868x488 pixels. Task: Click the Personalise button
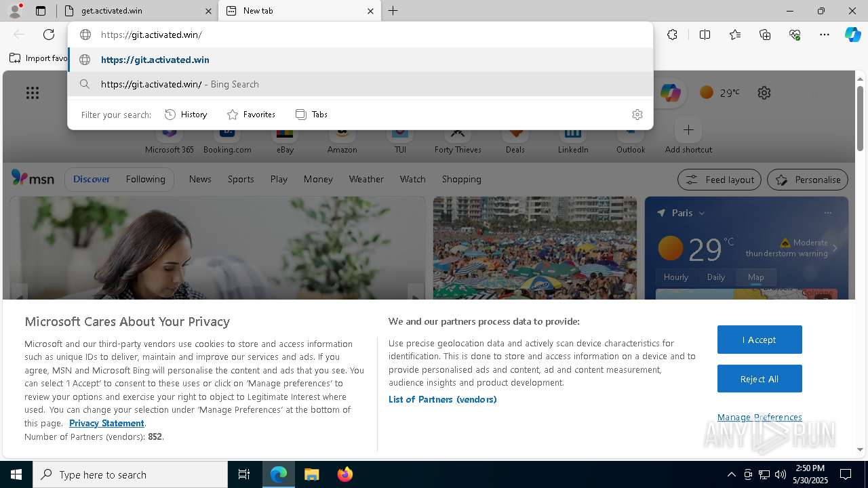coord(807,180)
